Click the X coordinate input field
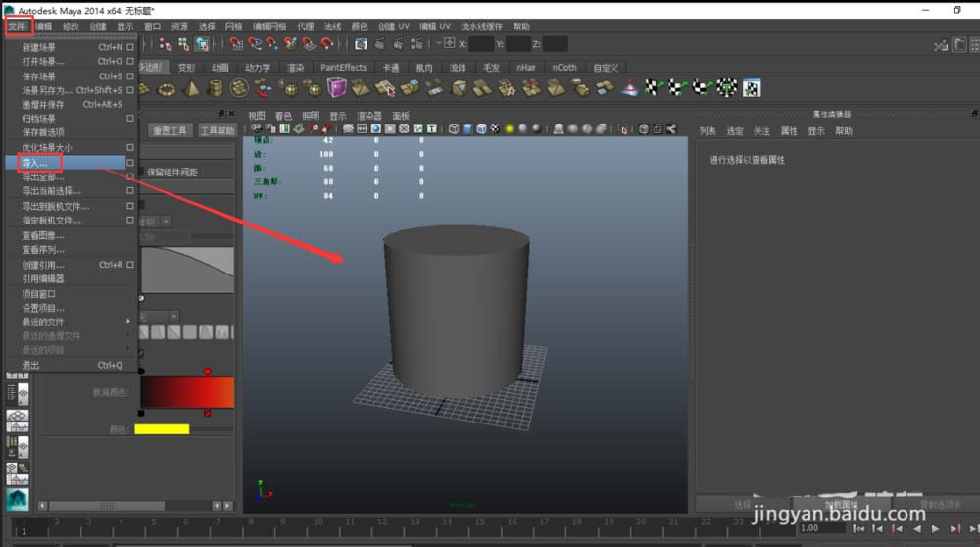 481,44
